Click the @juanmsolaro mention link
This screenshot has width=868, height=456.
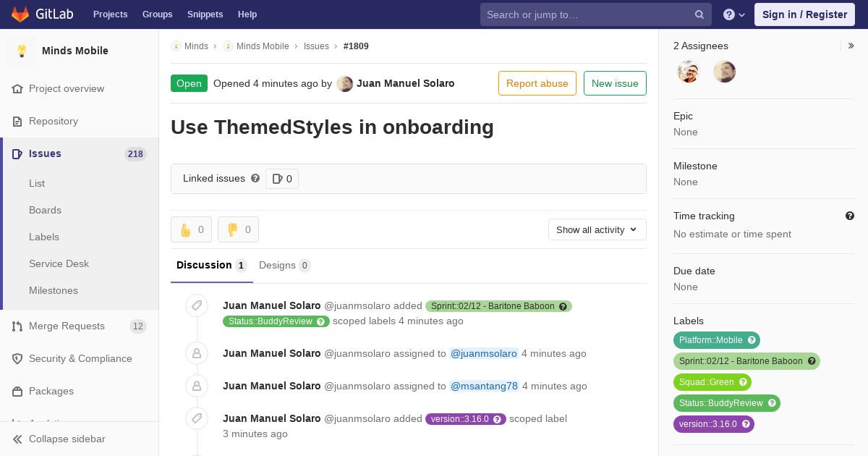[484, 353]
